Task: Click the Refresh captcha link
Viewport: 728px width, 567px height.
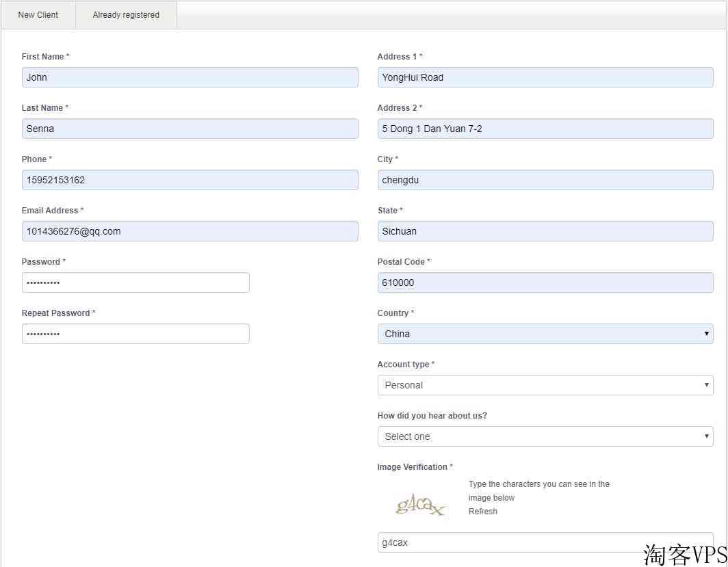Action: 483,512
